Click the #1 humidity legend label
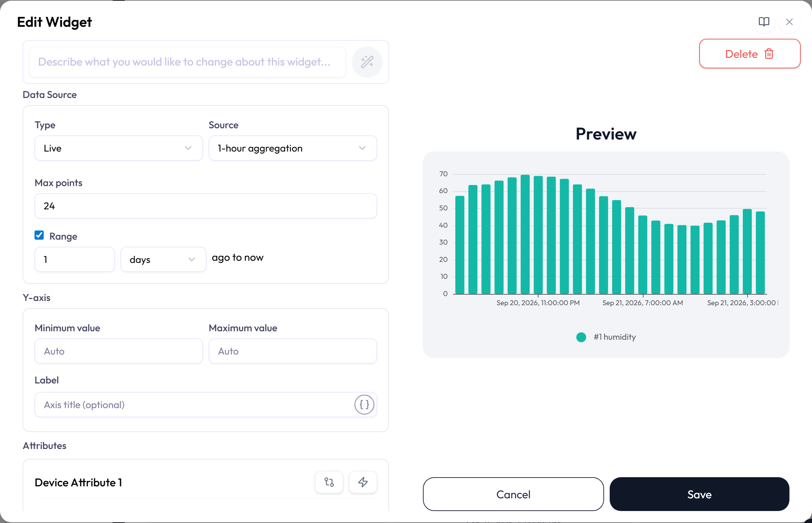Screen dimensions: 812x523 pyautogui.click(x=615, y=337)
